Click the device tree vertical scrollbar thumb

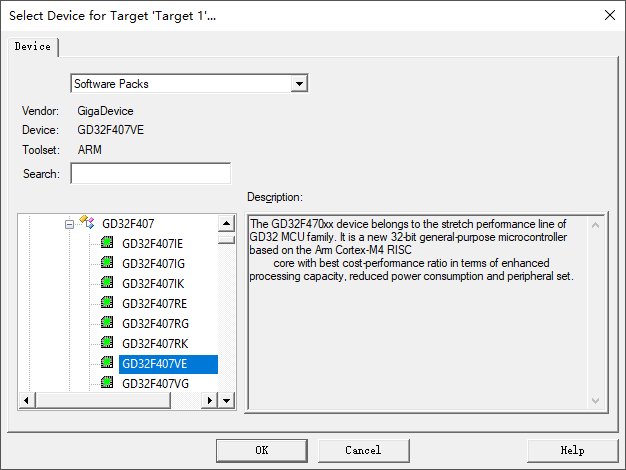click(226, 240)
